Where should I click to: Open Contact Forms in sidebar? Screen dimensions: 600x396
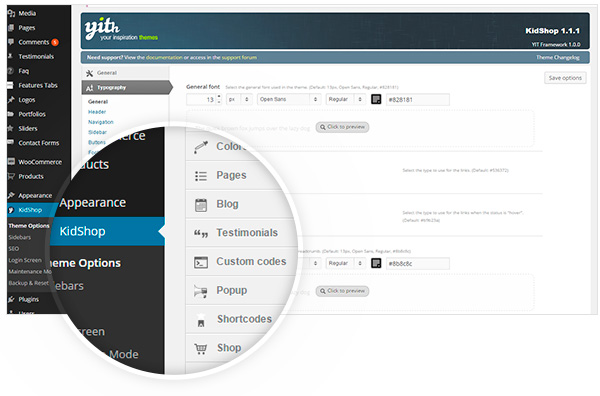39,143
